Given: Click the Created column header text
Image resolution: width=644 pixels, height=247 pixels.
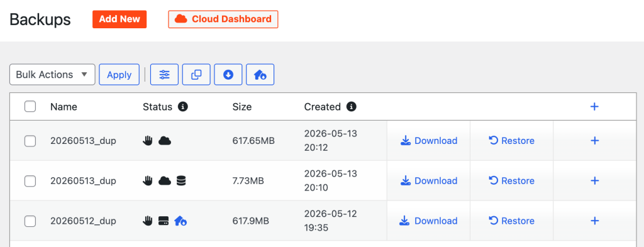Looking at the screenshot, I should point(323,107).
